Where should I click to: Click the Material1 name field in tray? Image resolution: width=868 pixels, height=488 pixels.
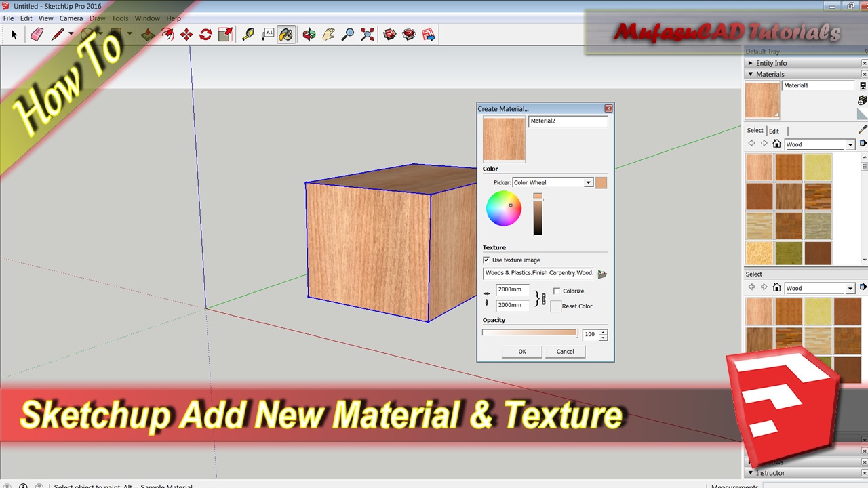(x=818, y=86)
